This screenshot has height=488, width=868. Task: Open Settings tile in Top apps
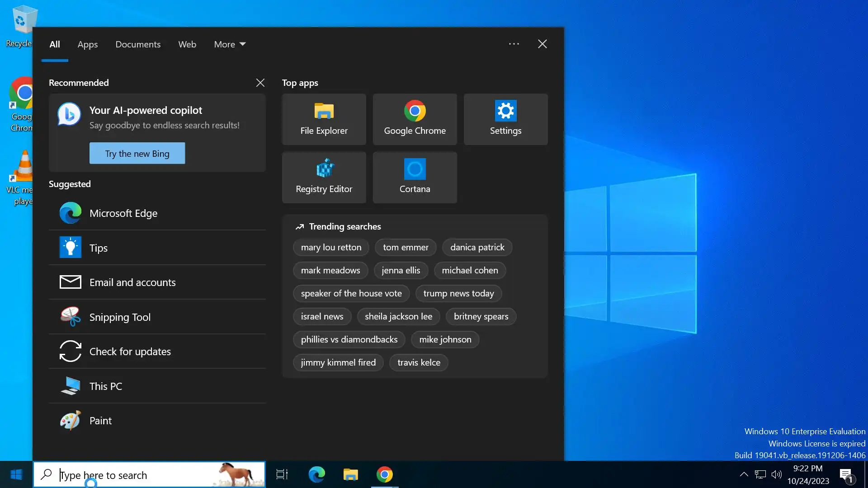tap(505, 119)
